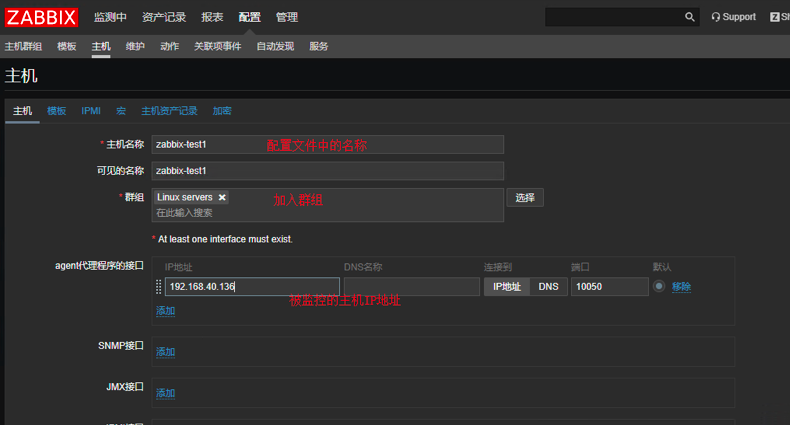
Task: Go to 自动发现 submenu
Action: (275, 46)
